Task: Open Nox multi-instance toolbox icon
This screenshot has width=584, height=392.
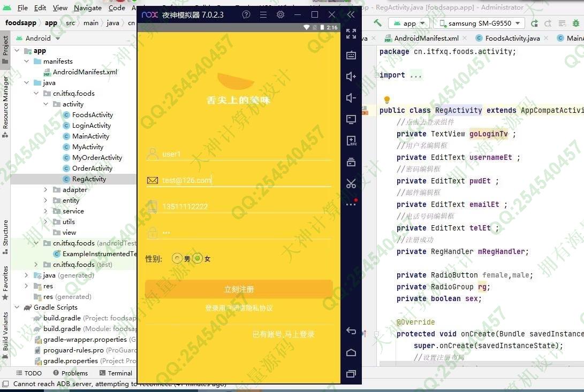Action: pyautogui.click(x=351, y=162)
